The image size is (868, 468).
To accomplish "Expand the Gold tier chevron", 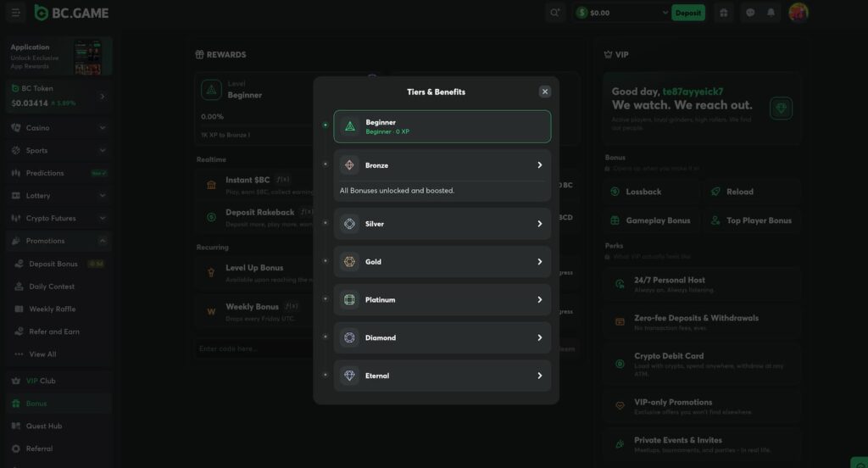I will (539, 261).
